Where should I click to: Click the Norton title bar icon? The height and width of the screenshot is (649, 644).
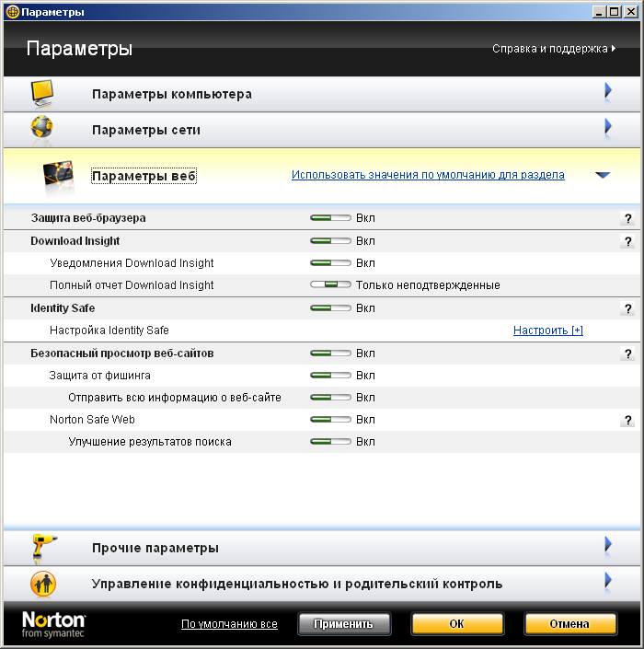[12, 12]
